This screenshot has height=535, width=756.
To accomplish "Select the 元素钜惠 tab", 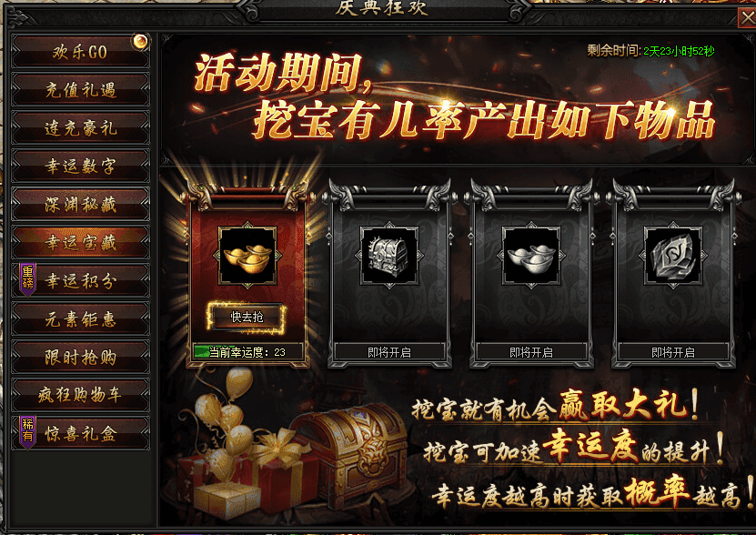I will 81,318.
